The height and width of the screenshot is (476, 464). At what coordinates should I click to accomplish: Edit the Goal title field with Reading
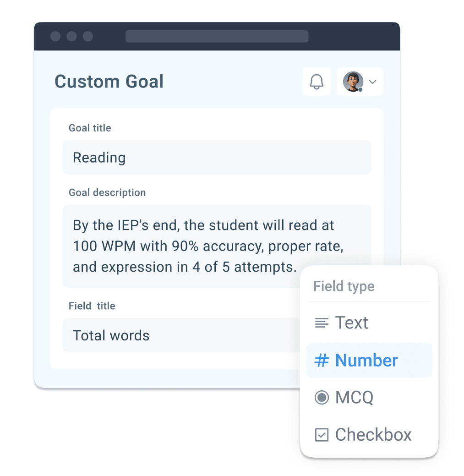217,158
